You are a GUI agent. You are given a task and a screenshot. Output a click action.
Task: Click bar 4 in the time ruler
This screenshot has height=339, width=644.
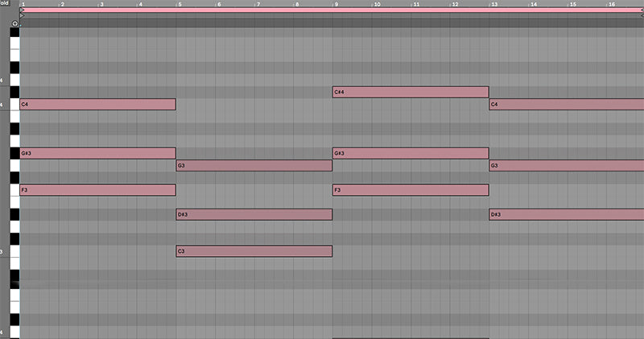(140, 4)
